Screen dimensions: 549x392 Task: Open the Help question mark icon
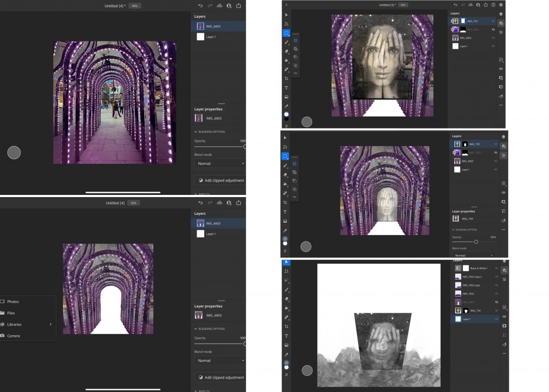tap(493, 5)
